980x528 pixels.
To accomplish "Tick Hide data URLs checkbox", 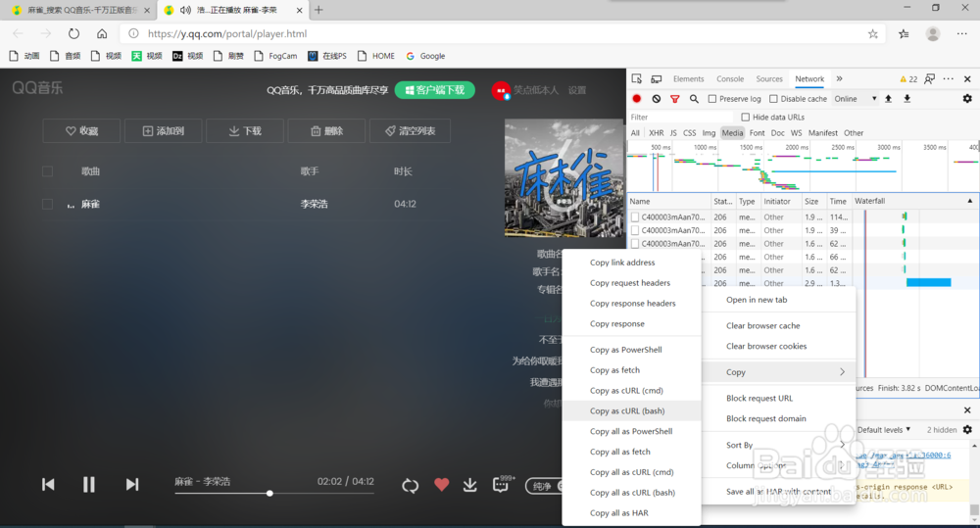I will (x=745, y=117).
